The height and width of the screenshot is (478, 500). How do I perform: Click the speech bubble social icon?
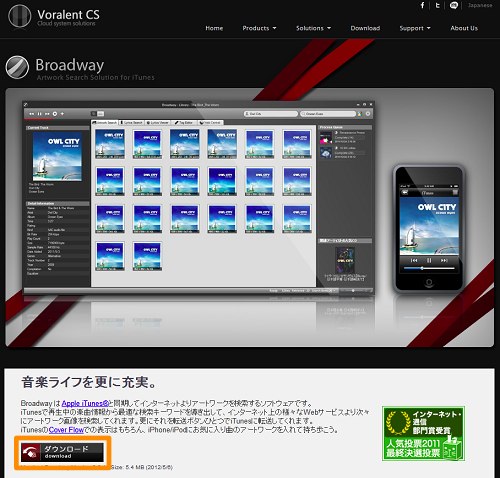click(454, 5)
